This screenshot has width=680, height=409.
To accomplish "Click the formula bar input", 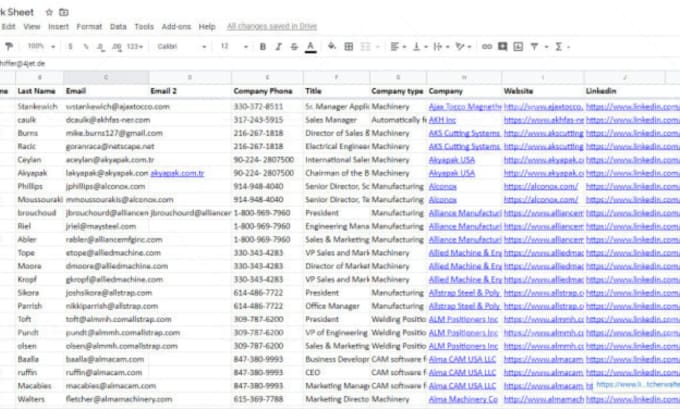I will pos(340,63).
